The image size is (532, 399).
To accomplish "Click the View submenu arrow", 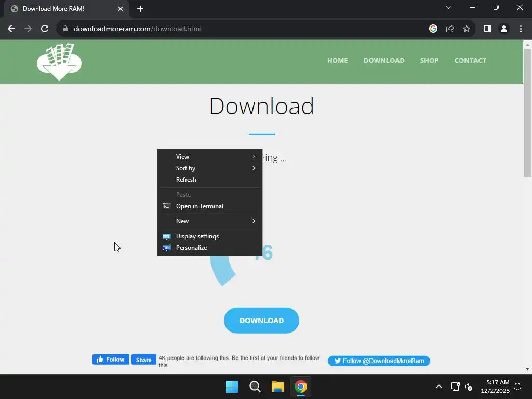I will 254,157.
